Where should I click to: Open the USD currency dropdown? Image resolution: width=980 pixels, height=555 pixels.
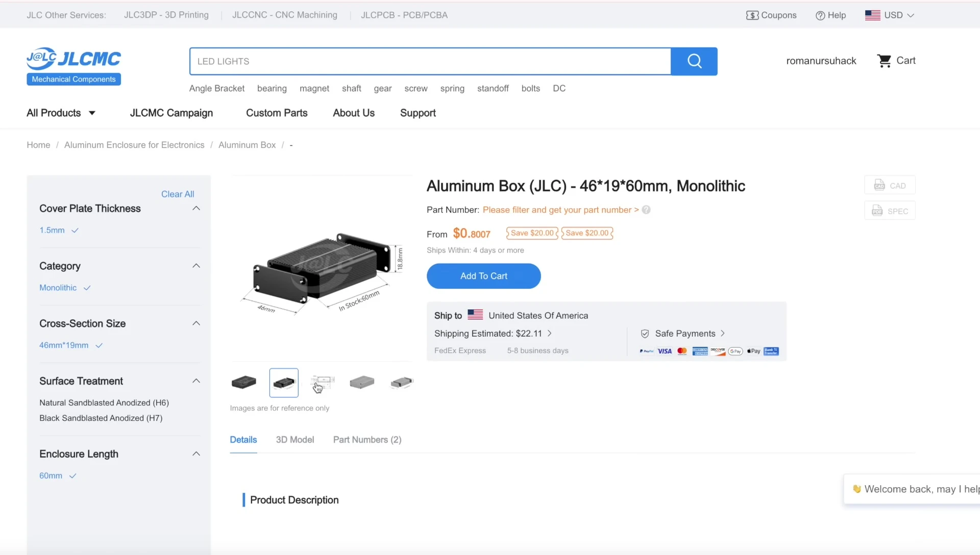click(899, 15)
